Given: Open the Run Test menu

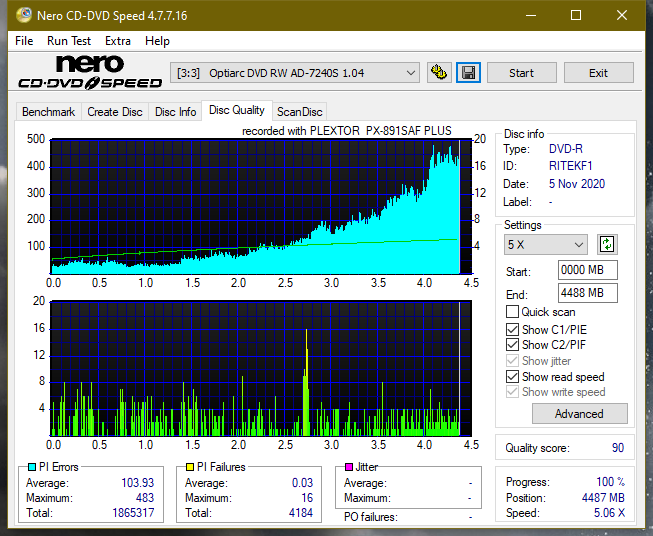Looking at the screenshot, I should pyautogui.click(x=69, y=41).
